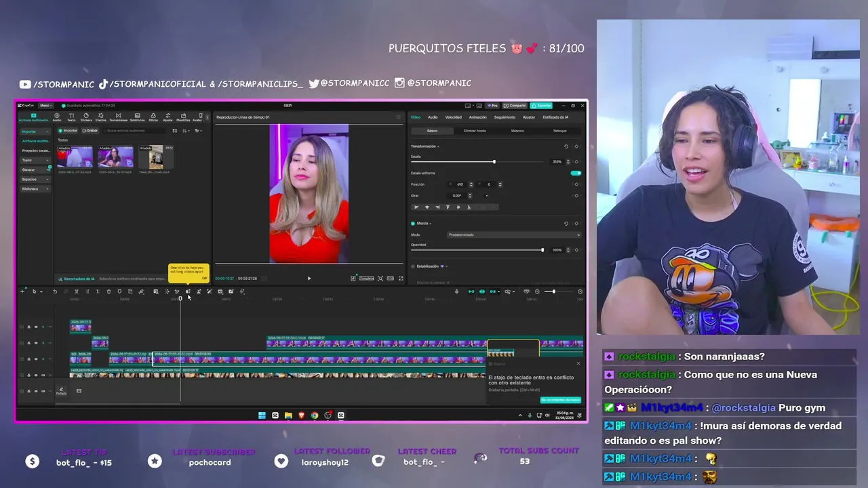Open the Efectos tab
868x488 pixels.
click(101, 117)
